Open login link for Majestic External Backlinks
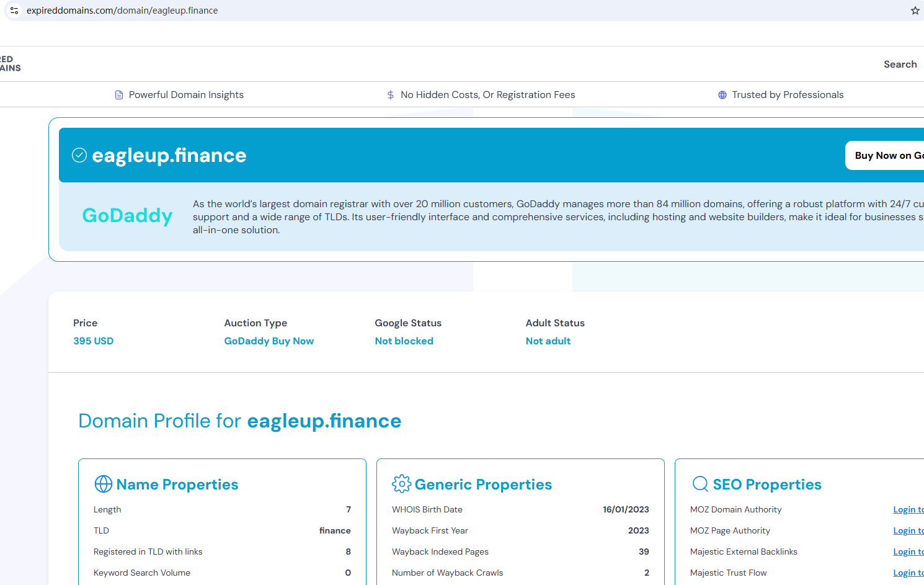Viewport: 924px width, 585px height. pos(908,552)
